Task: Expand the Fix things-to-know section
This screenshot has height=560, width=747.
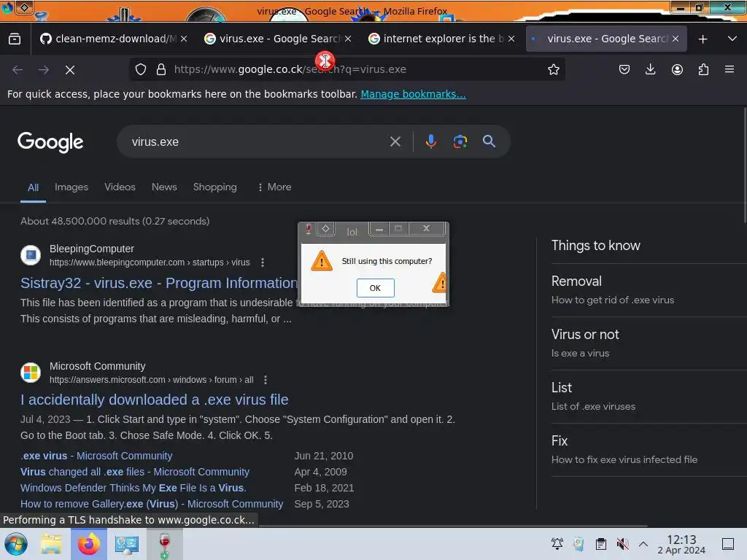Action: click(649, 450)
